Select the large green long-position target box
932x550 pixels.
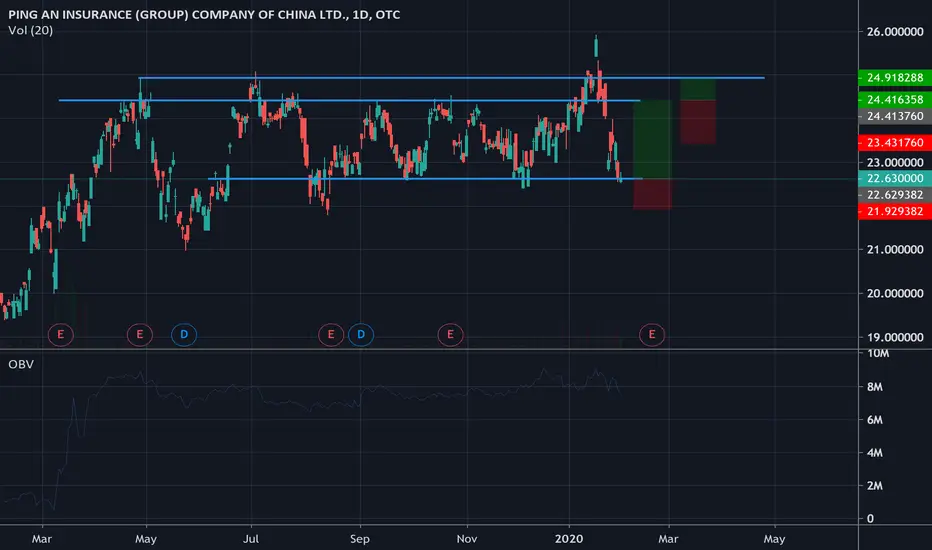(653, 139)
